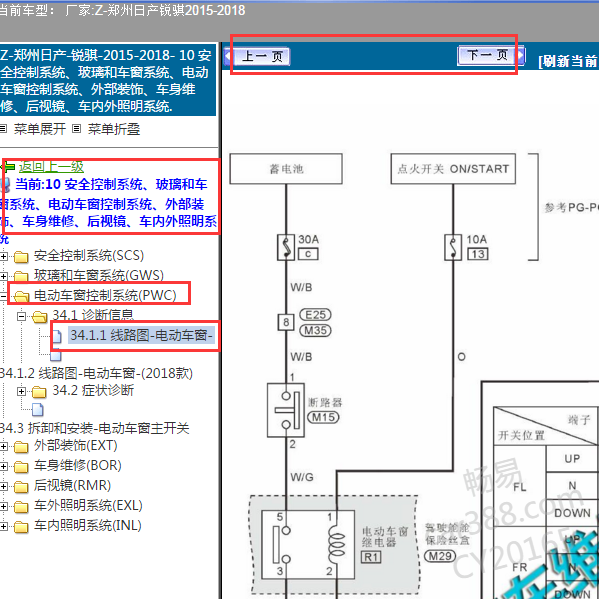The height and width of the screenshot is (599, 599).
Task: Click the 刷新当前 refresh link
Action: click(x=568, y=61)
